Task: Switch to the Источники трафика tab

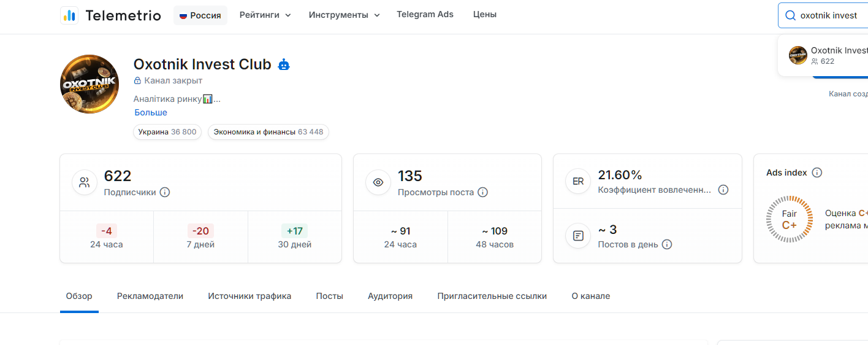Action: (x=249, y=296)
